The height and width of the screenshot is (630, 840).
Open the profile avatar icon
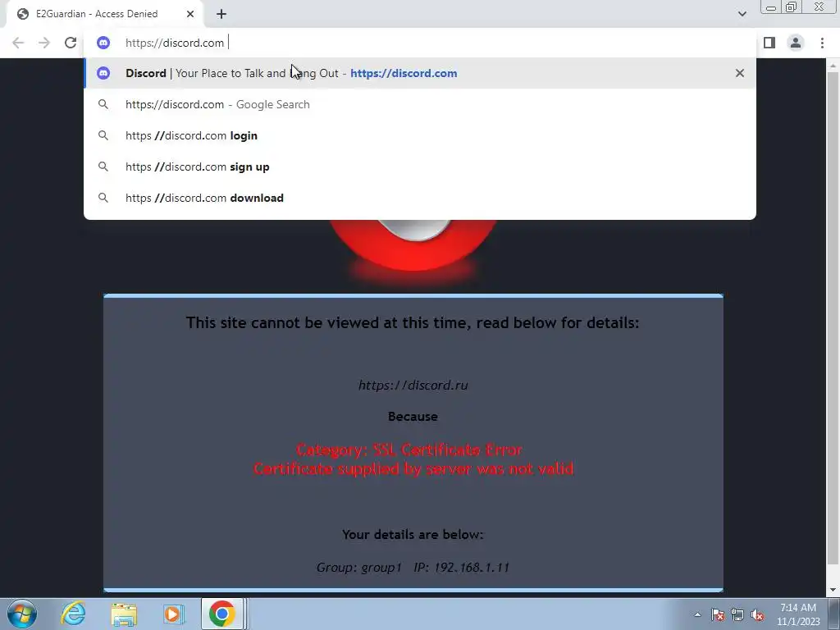[796, 43]
